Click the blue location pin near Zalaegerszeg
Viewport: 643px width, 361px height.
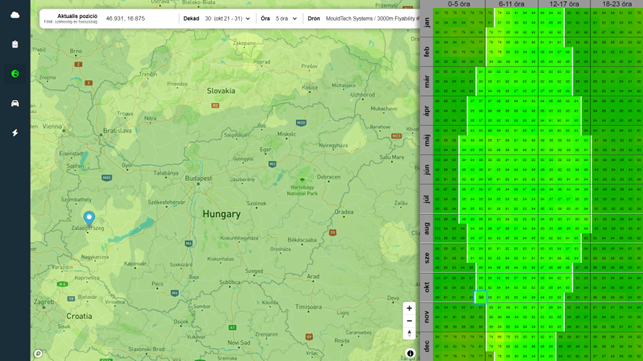point(89,218)
